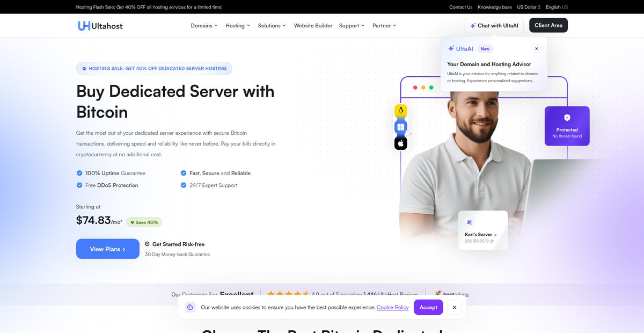644x333 pixels.
Task: Click the 24/7 Expert Support check icon
Action: [184, 185]
